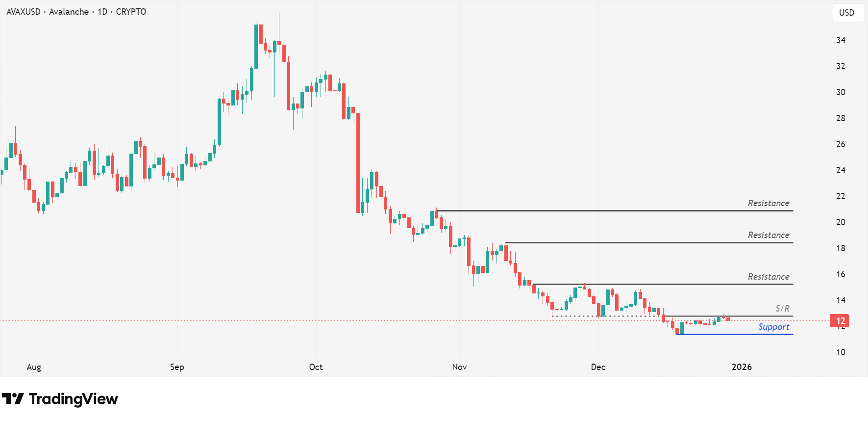The height and width of the screenshot is (421, 868).
Task: Select the lowest Resistance label near 16
Action: [x=768, y=277]
